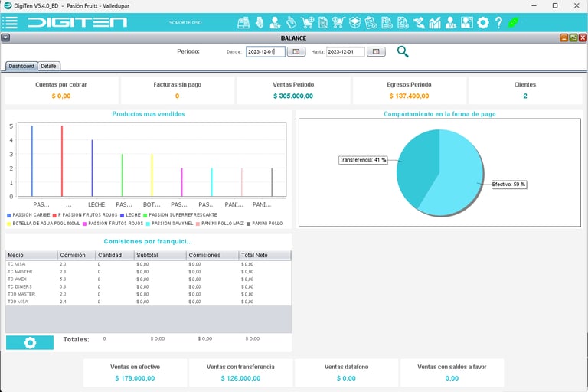Select the TC MASTER row

(x=148, y=272)
